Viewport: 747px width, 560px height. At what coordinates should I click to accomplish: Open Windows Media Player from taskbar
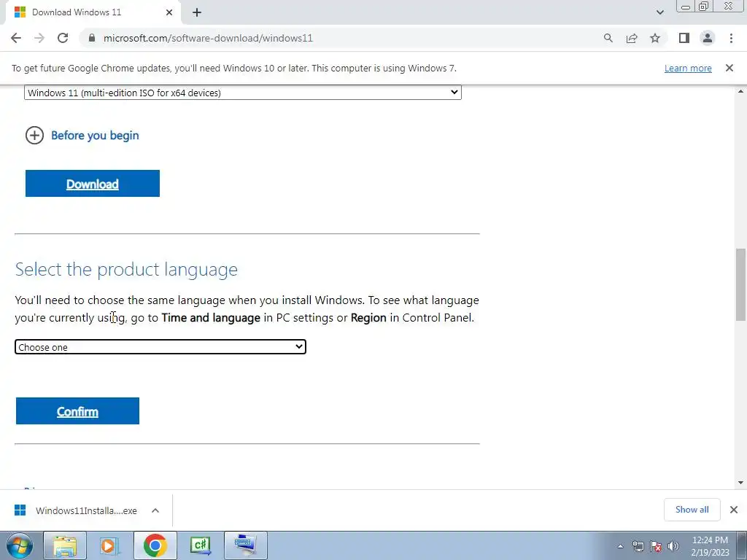pyautogui.click(x=109, y=545)
